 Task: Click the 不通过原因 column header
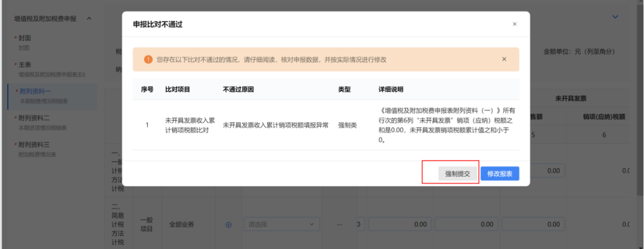click(x=238, y=90)
